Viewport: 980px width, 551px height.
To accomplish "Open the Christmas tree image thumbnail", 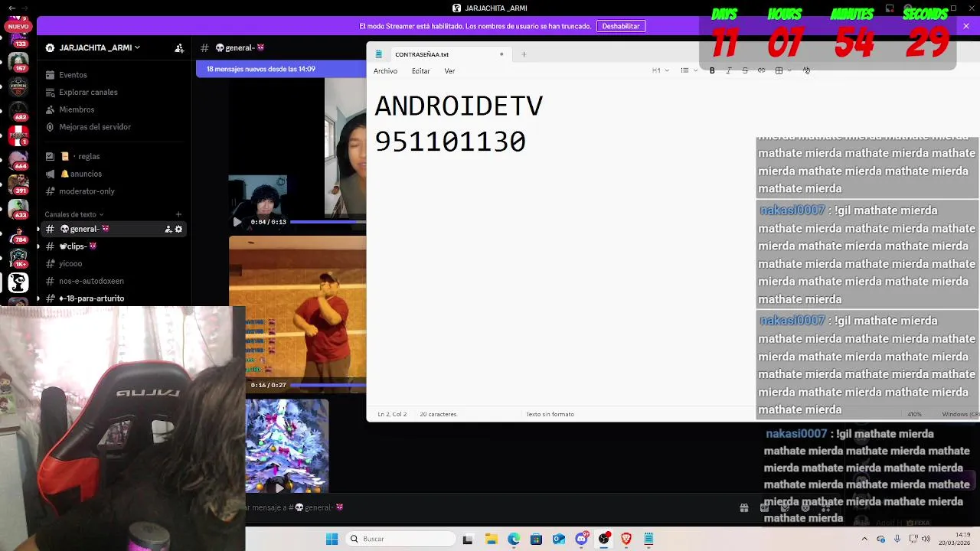I will [286, 445].
